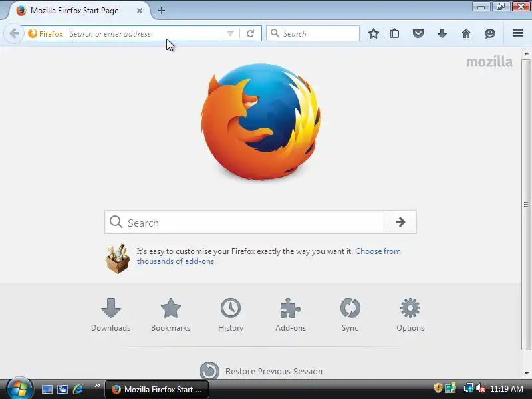Viewport: 532px width, 399px height.
Task: Click the toolbar search box
Action: coord(313,33)
